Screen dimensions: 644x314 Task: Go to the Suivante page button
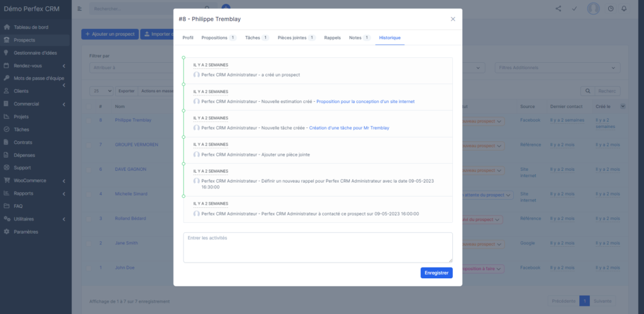(x=602, y=301)
